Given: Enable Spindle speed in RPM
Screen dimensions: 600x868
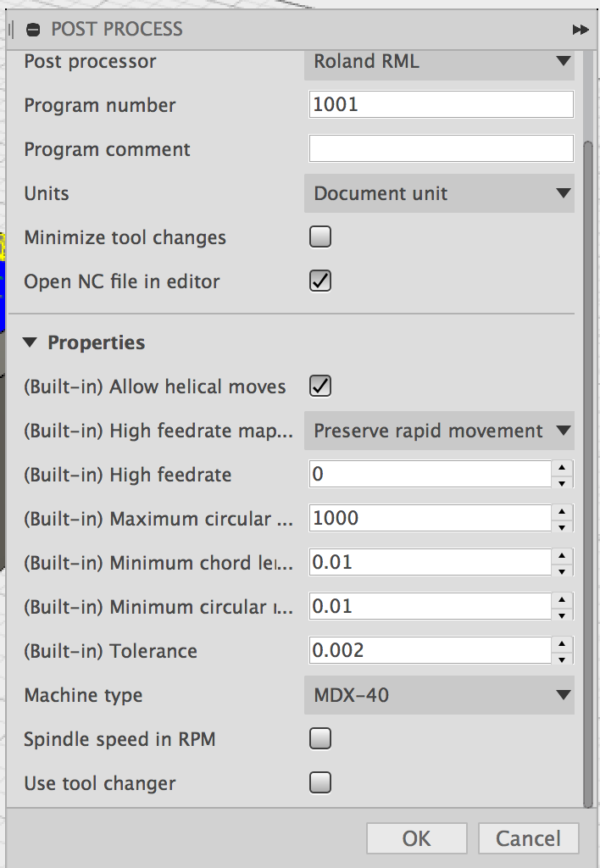Looking at the screenshot, I should pos(320,739).
